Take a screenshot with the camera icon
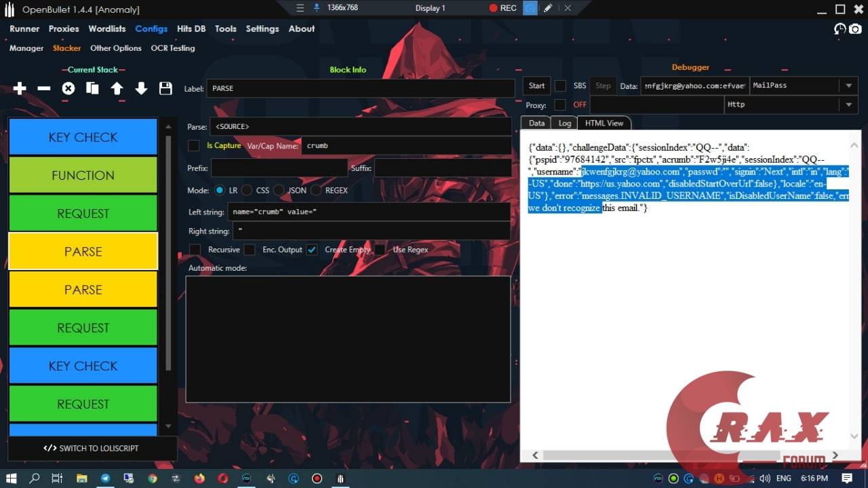868x488 pixels. point(855,29)
